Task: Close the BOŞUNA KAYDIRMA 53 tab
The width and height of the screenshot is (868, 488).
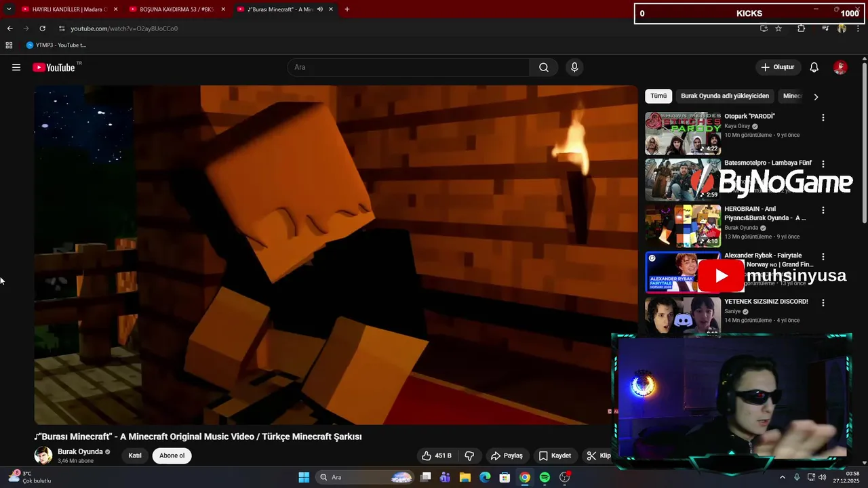Action: (223, 9)
